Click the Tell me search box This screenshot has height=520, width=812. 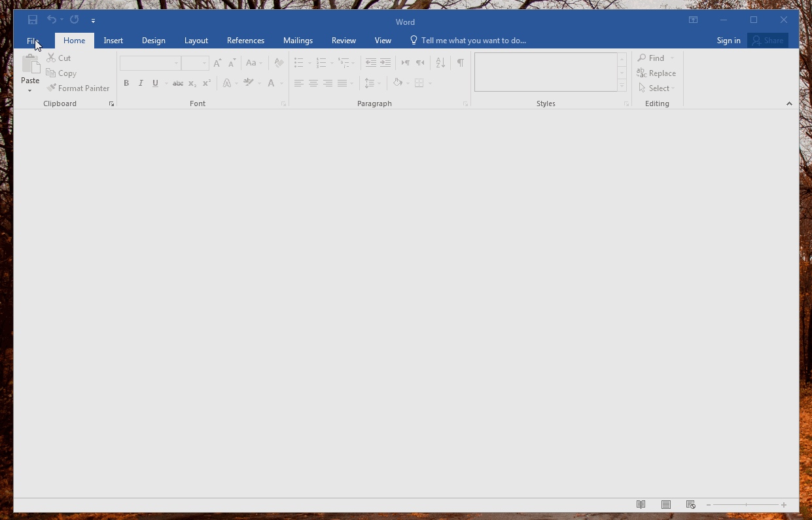click(473, 41)
